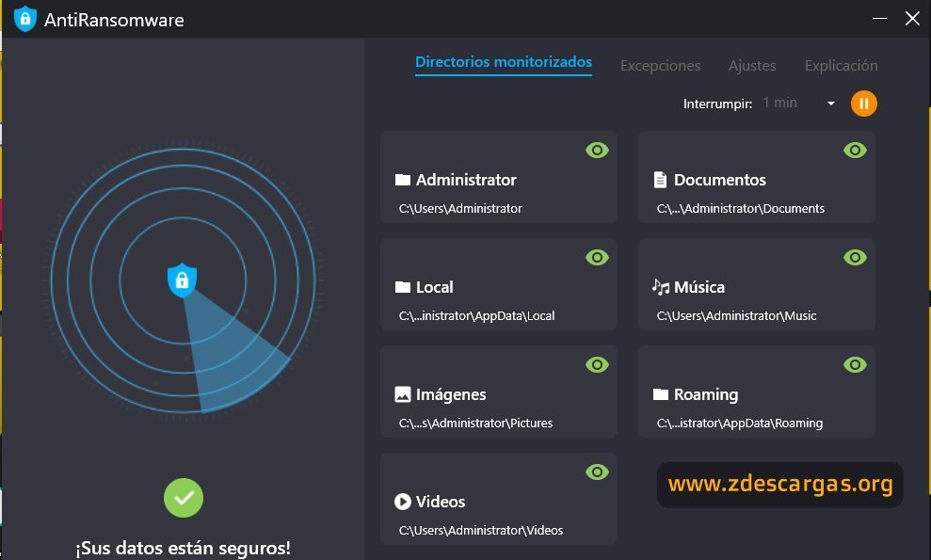Click the 'AntiRansomware' title text
The image size is (931, 560).
pos(114,20)
